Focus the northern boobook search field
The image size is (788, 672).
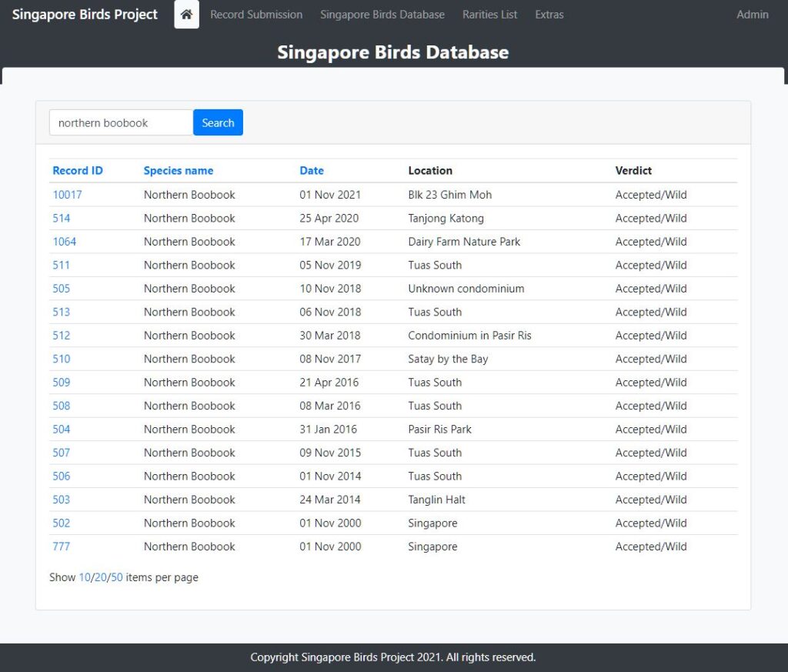pos(121,122)
